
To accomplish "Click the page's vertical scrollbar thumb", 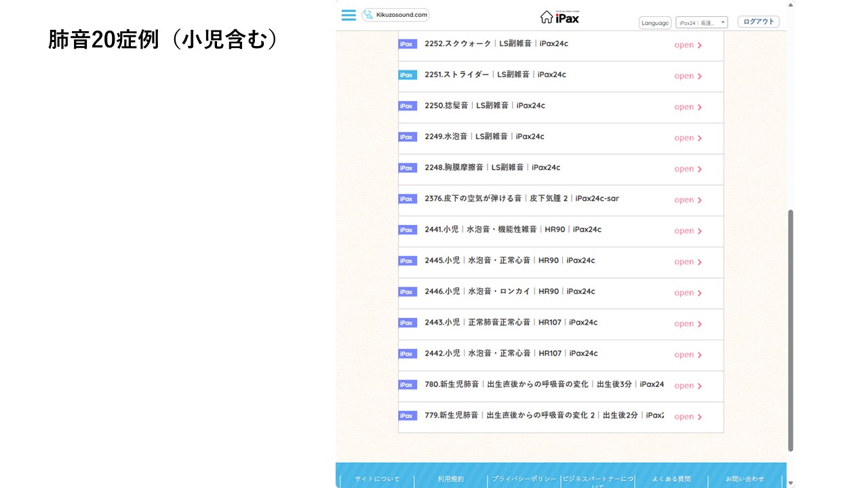I will (x=791, y=329).
